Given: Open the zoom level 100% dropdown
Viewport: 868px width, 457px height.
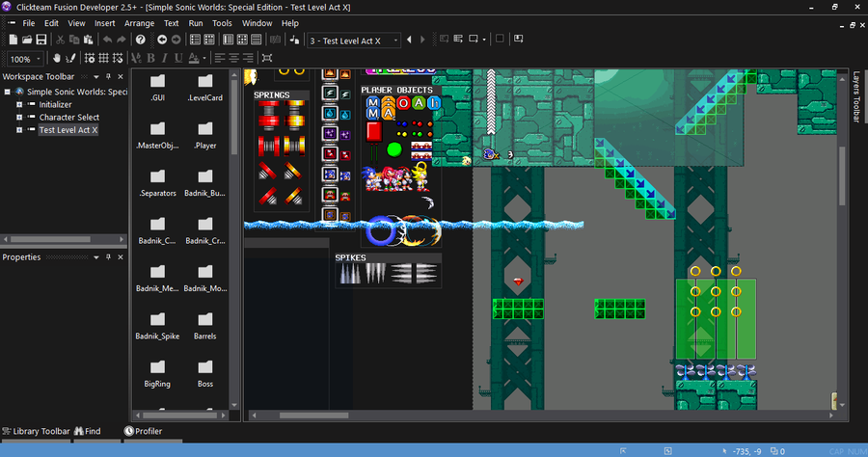Looking at the screenshot, I should click(x=39, y=59).
